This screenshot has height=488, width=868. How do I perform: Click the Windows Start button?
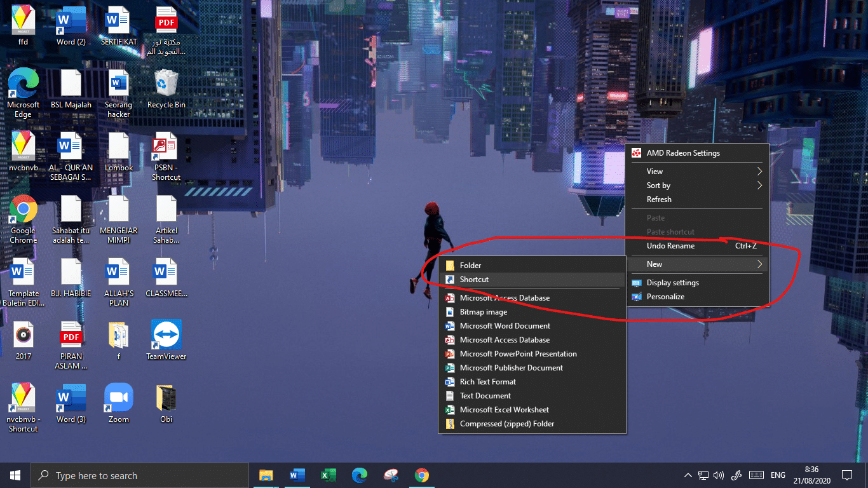(x=15, y=475)
